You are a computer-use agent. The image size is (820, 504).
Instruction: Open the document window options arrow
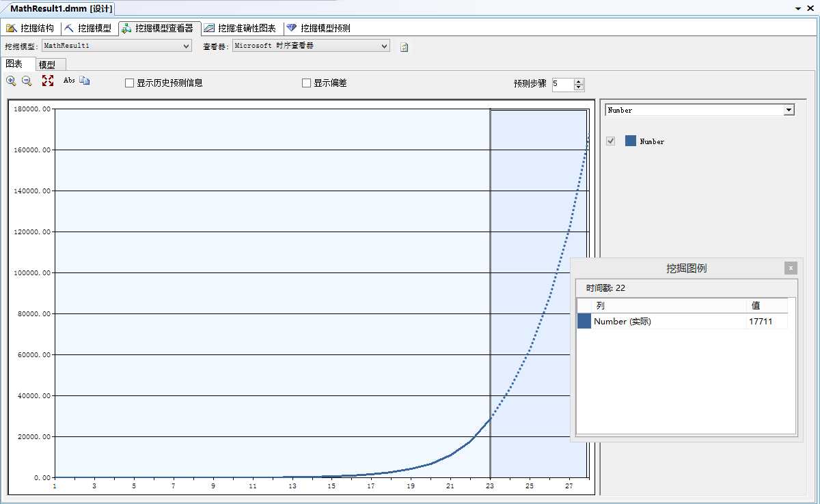[798, 8]
